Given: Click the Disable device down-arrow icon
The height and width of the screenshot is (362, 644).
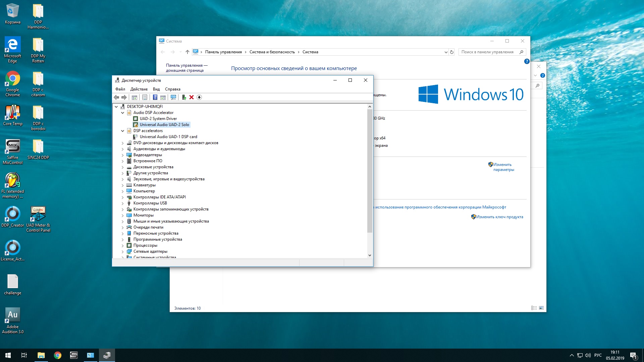Looking at the screenshot, I should coord(199,97).
